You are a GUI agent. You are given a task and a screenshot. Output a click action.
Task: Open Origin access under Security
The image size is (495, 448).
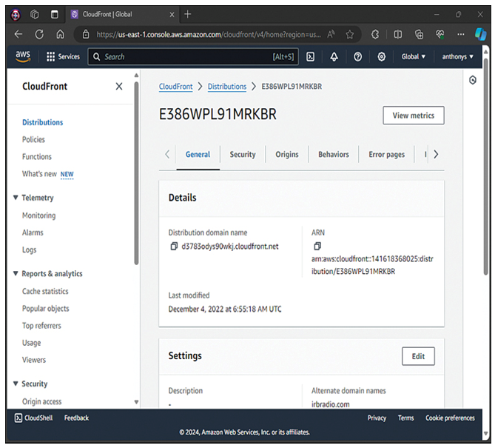click(41, 401)
